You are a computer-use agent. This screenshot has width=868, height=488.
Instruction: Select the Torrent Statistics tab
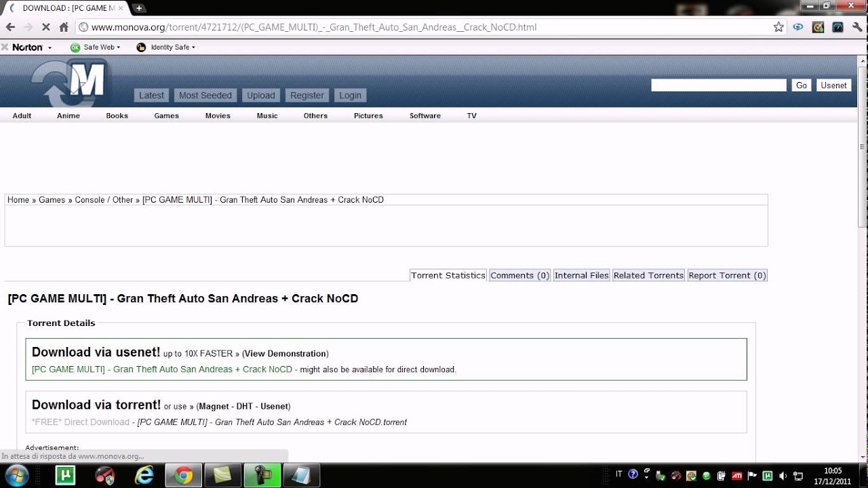448,275
